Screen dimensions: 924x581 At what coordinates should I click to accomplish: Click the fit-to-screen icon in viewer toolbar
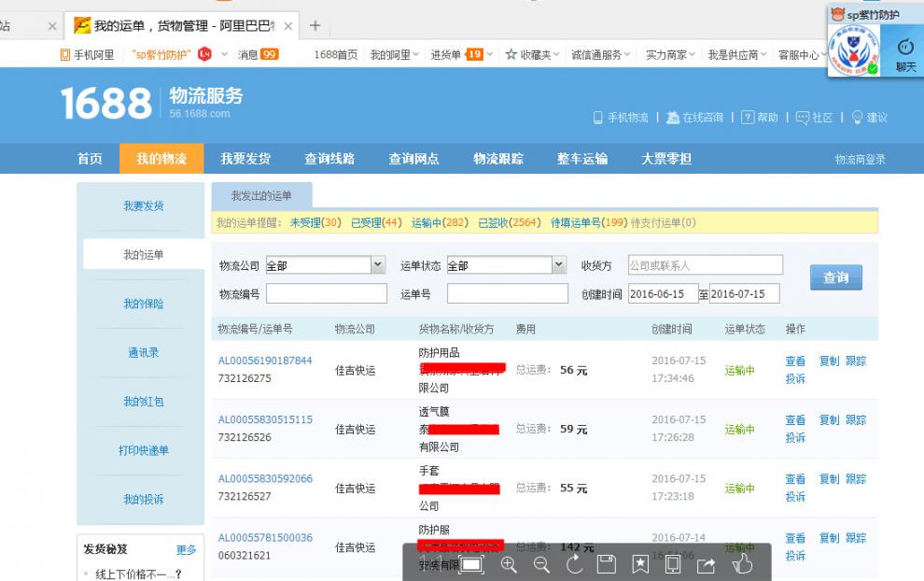[x=471, y=564]
